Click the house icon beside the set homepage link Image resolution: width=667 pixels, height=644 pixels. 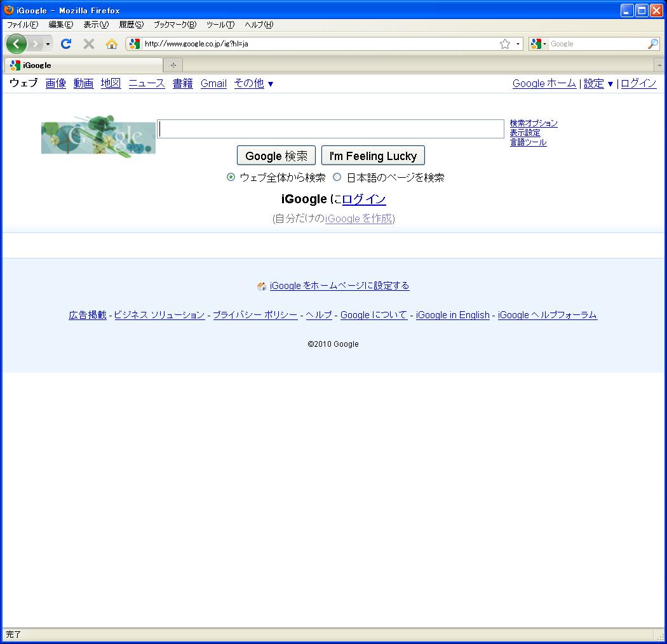click(262, 286)
